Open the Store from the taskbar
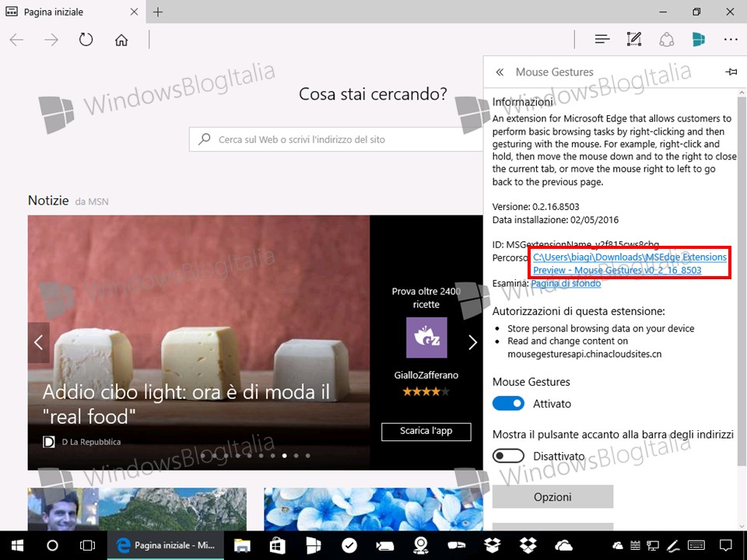The height and width of the screenshot is (560, 747). click(x=277, y=546)
